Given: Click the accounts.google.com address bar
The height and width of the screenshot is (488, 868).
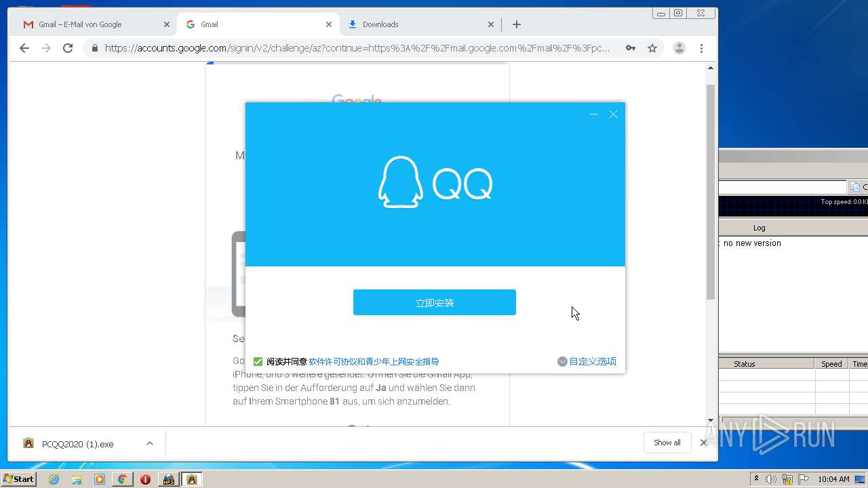Looking at the screenshot, I should coord(357,48).
